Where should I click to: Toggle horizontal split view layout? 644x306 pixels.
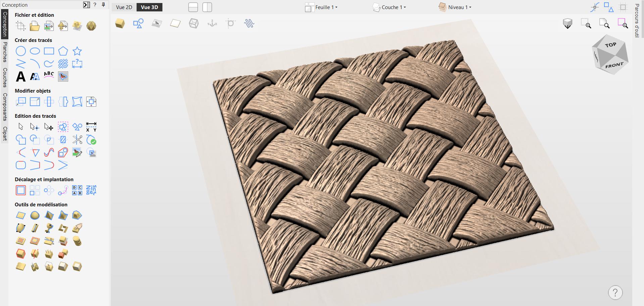[193, 7]
